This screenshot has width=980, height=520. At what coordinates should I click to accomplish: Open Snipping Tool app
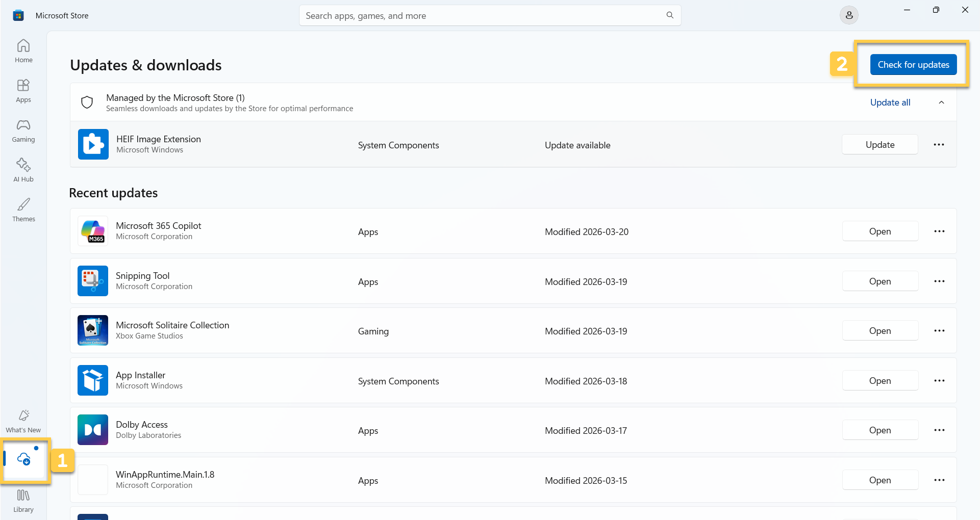(880, 281)
